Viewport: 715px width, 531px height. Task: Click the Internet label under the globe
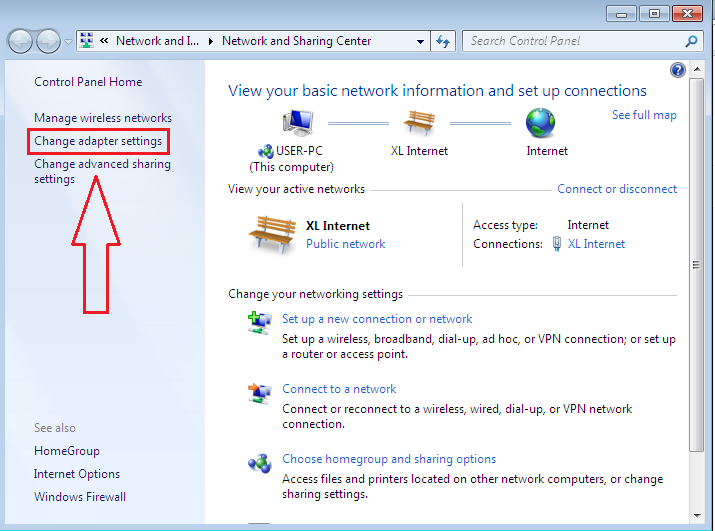(547, 151)
